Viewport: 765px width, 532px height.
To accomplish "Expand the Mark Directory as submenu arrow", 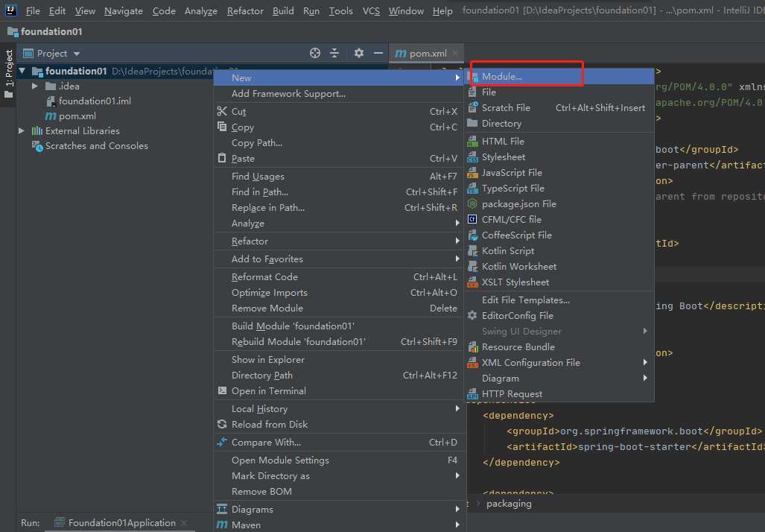I will (457, 475).
